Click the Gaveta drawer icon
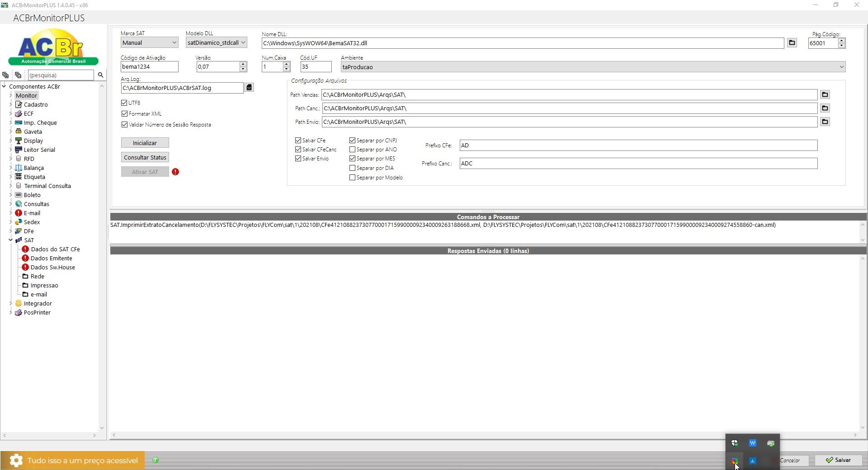 pyautogui.click(x=19, y=132)
